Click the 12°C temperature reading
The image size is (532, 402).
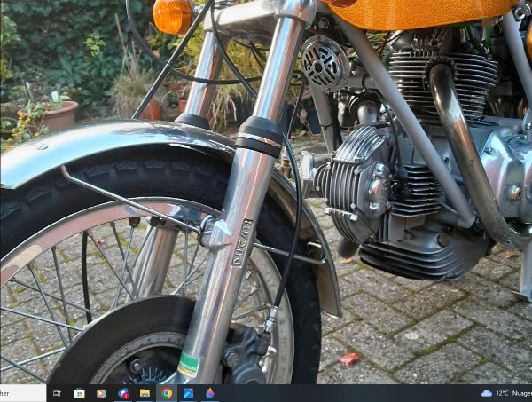[502, 393]
